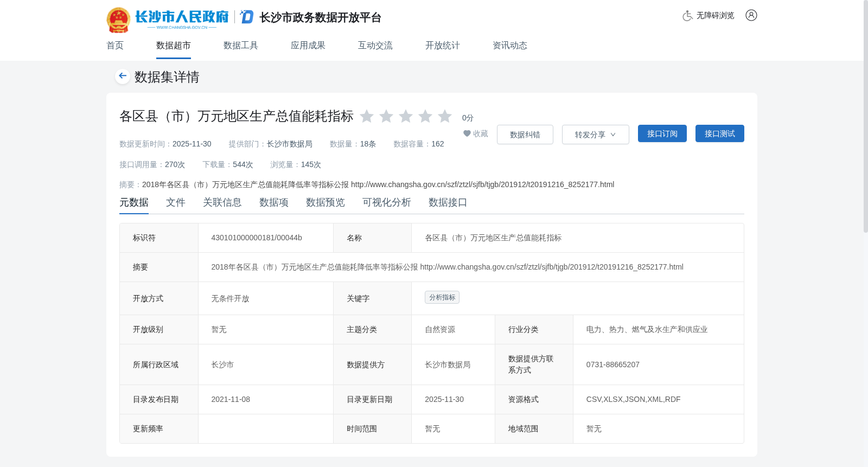Click the 接口调用量 270次 statistic
868x467 pixels.
click(x=152, y=164)
